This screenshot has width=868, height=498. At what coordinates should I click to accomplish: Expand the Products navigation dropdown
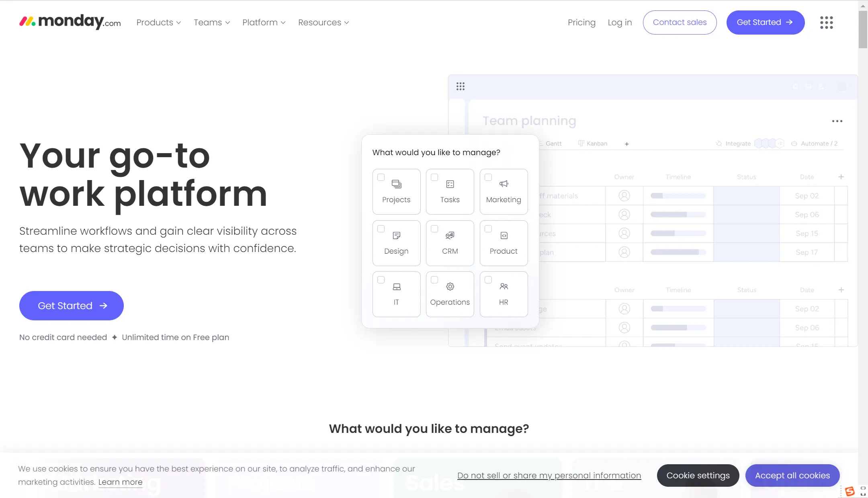coord(159,22)
